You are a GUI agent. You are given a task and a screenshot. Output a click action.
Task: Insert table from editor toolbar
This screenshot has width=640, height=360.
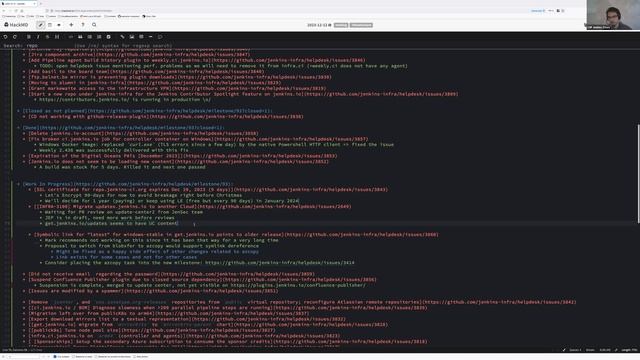[x=141, y=37]
